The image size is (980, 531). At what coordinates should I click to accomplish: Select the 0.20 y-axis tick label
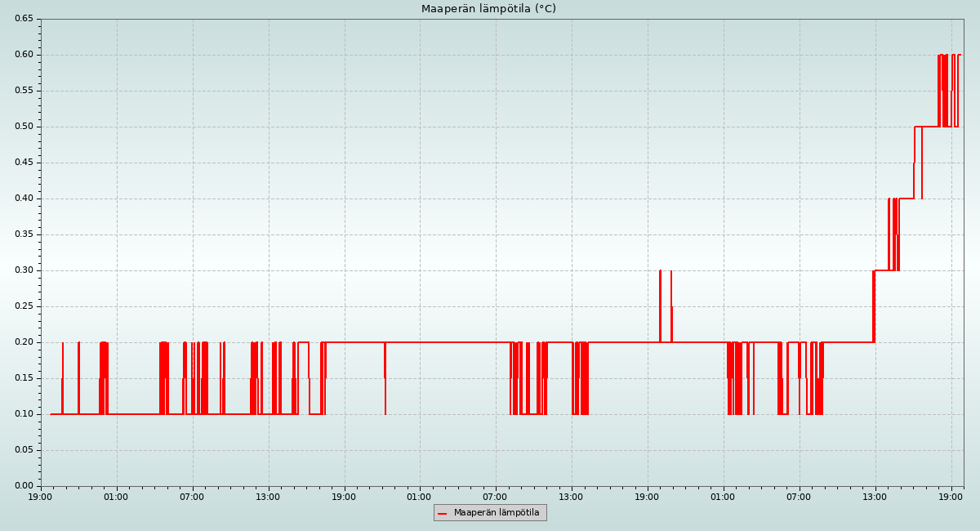coord(23,342)
